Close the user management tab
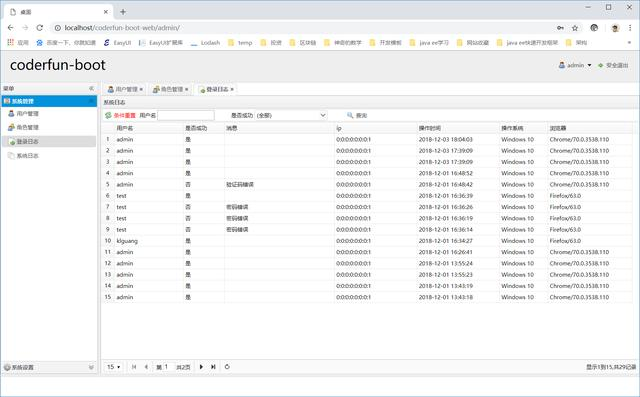The height and width of the screenshot is (397, 640). (x=141, y=89)
